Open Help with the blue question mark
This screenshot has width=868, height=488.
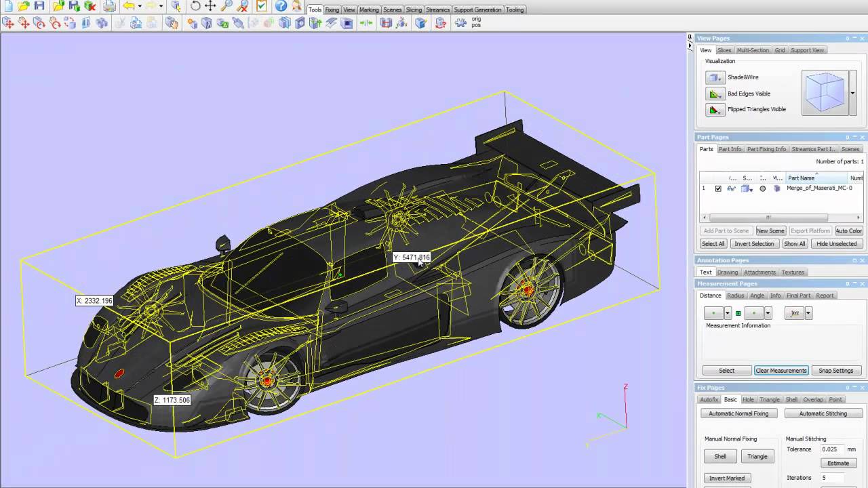coord(281,6)
